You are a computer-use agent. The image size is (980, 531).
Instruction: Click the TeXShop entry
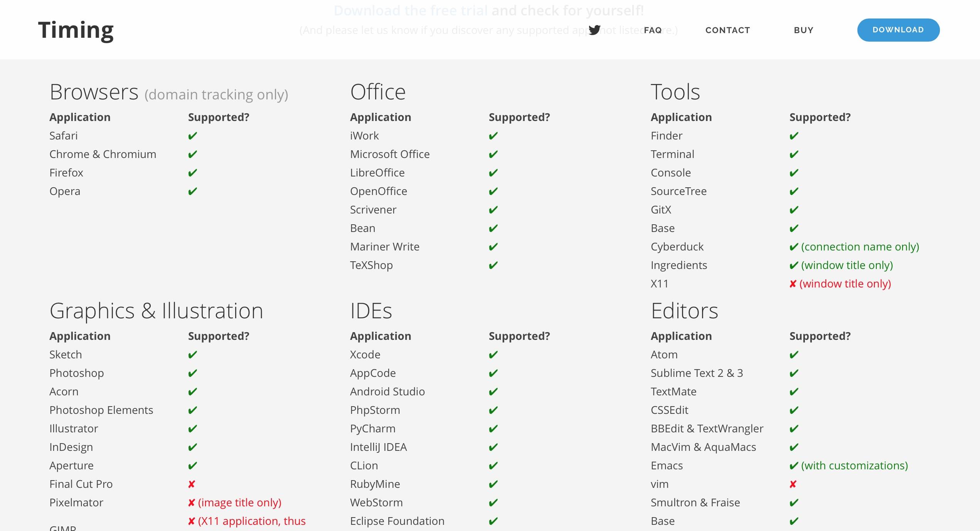pyautogui.click(x=371, y=265)
